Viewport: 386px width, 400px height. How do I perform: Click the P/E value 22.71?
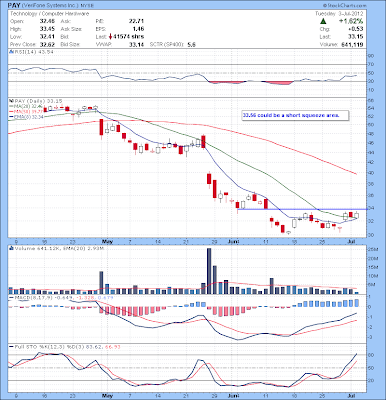click(136, 21)
